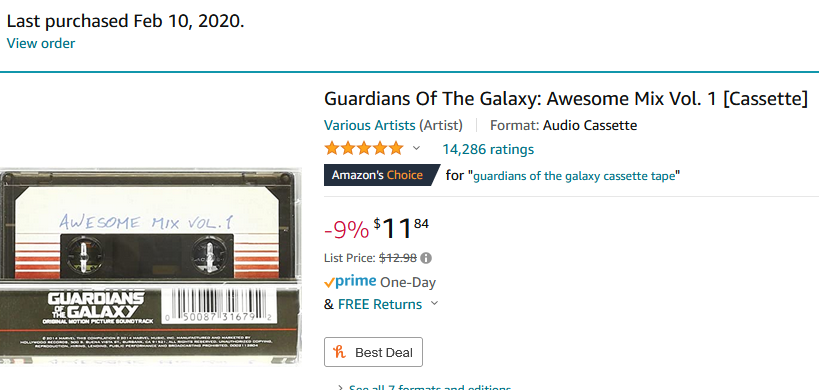Click the Prime checkmark logo

350,282
